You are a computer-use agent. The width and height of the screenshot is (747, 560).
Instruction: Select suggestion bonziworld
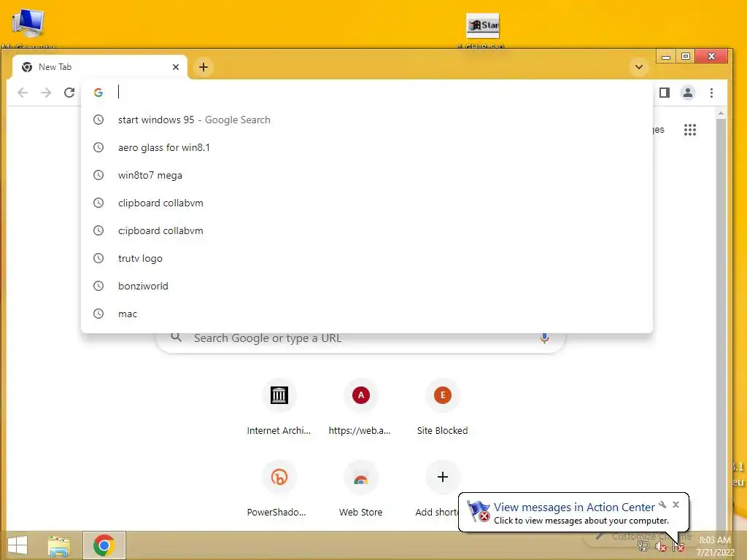(367, 286)
